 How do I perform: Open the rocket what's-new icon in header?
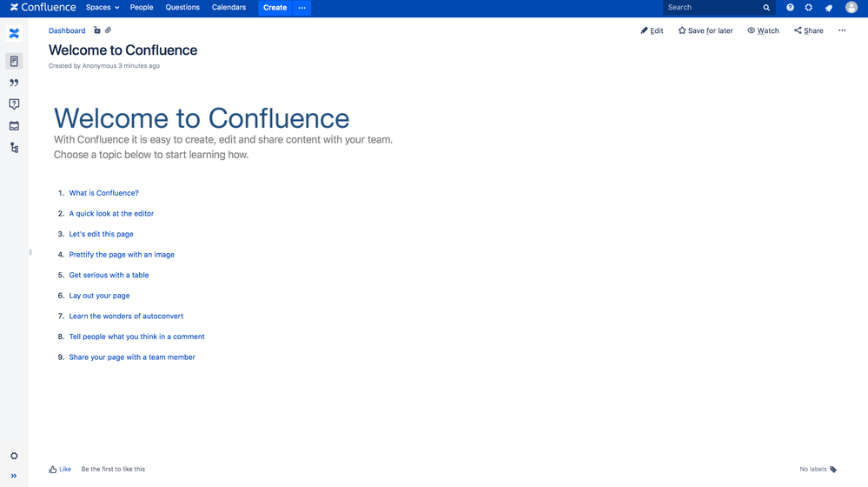click(x=829, y=8)
